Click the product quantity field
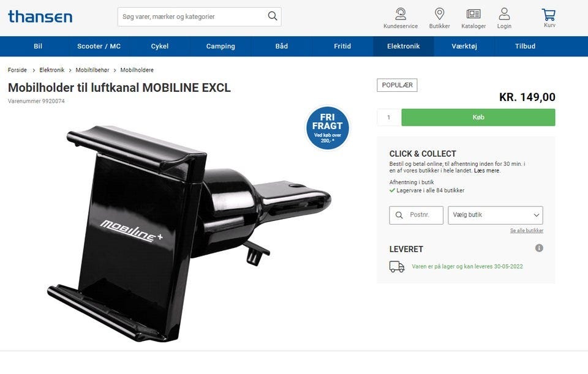This screenshot has width=588, height=374. pyautogui.click(x=388, y=118)
